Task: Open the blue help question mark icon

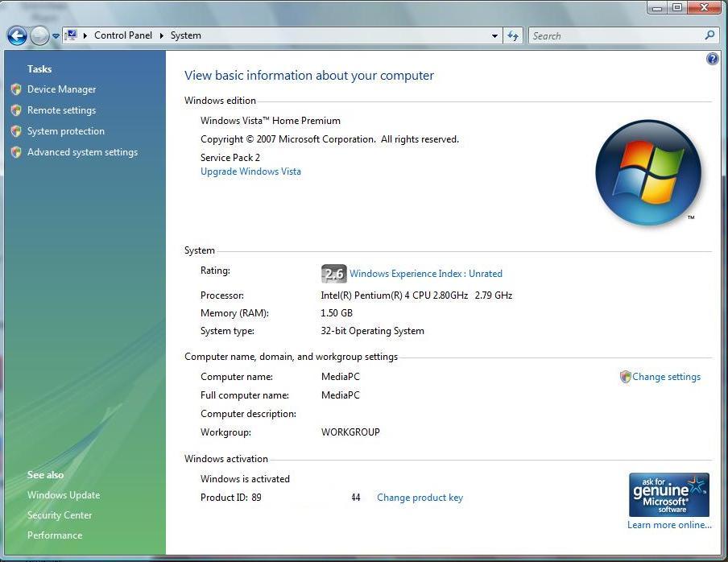Action: click(712, 59)
